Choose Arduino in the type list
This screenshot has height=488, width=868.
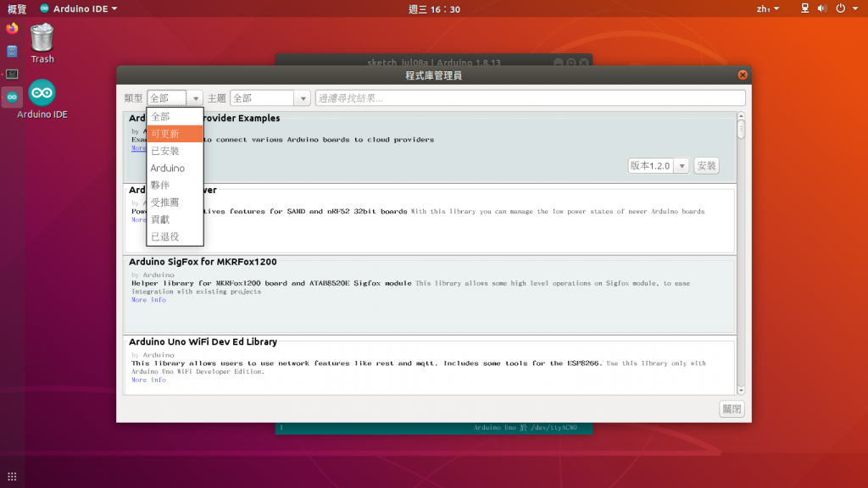pyautogui.click(x=175, y=169)
